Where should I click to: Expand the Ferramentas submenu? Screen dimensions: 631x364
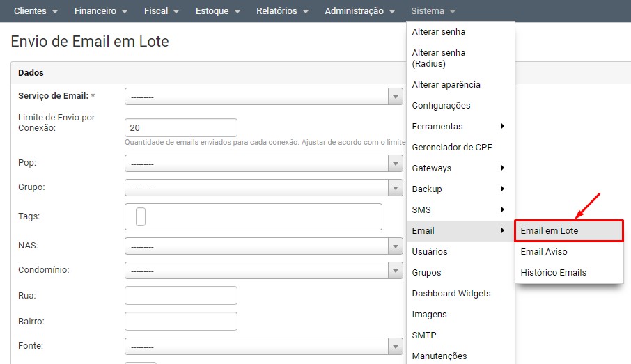[458, 127]
